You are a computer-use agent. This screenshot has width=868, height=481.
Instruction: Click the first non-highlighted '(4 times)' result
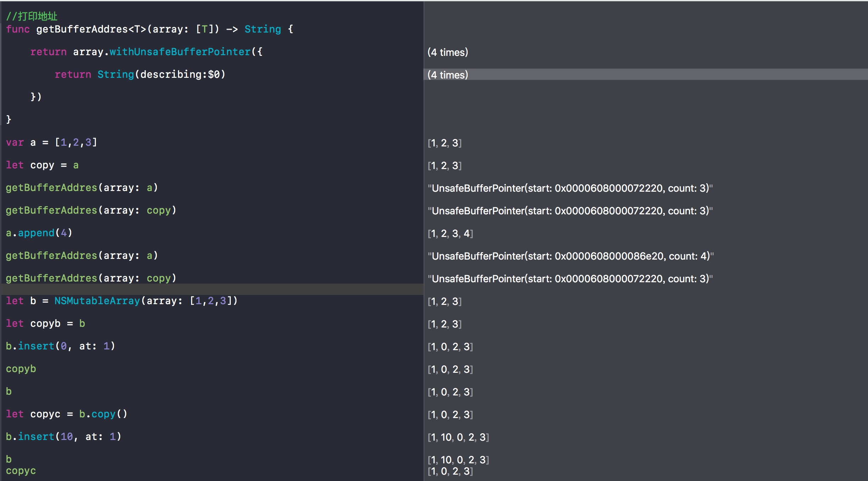pos(448,52)
